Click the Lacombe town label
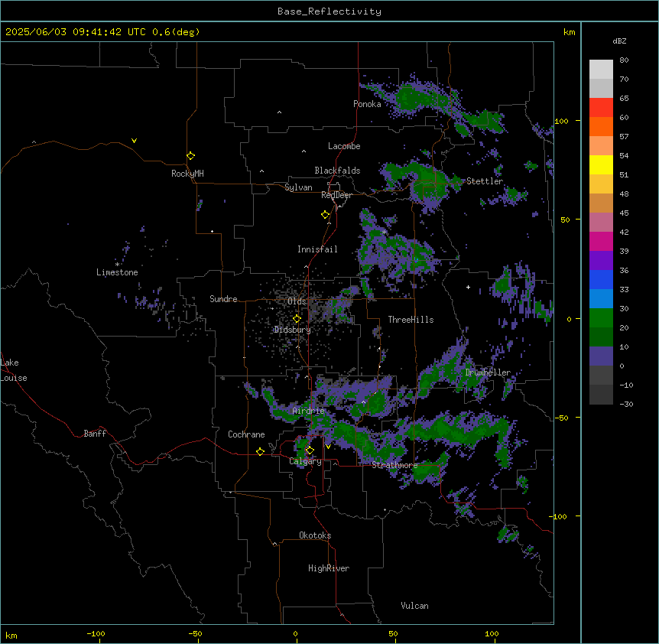 pyautogui.click(x=344, y=146)
